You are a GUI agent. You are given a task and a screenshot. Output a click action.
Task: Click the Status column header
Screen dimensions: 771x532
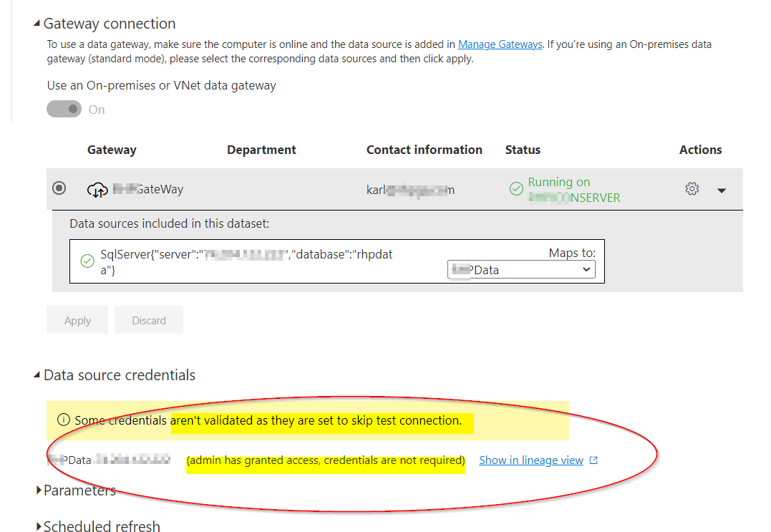click(523, 150)
